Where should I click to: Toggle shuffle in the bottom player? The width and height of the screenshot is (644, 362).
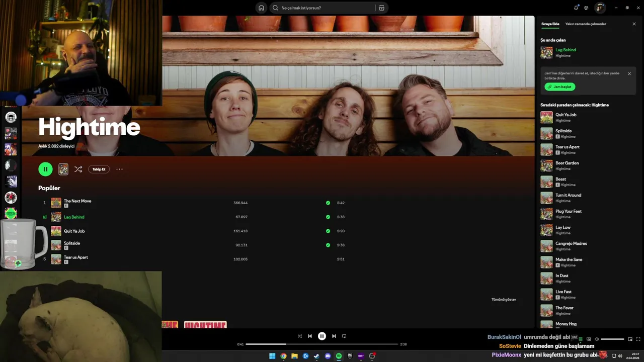299,336
